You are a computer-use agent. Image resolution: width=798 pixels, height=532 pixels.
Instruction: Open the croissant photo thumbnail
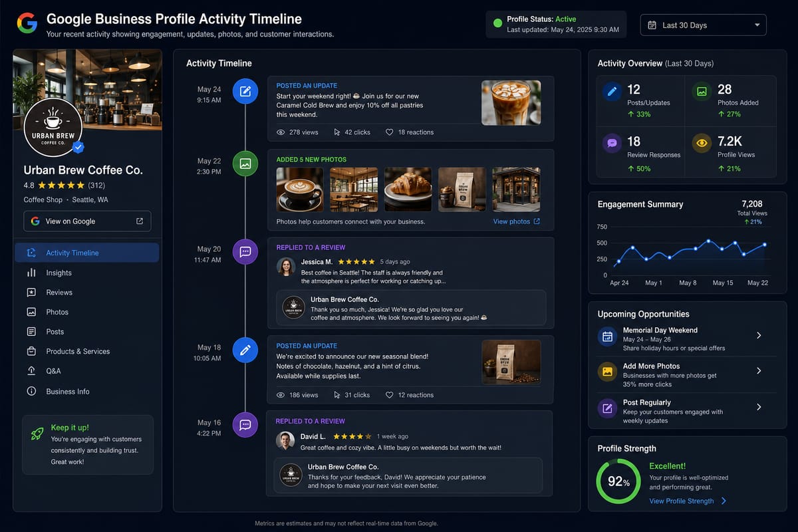pos(408,190)
